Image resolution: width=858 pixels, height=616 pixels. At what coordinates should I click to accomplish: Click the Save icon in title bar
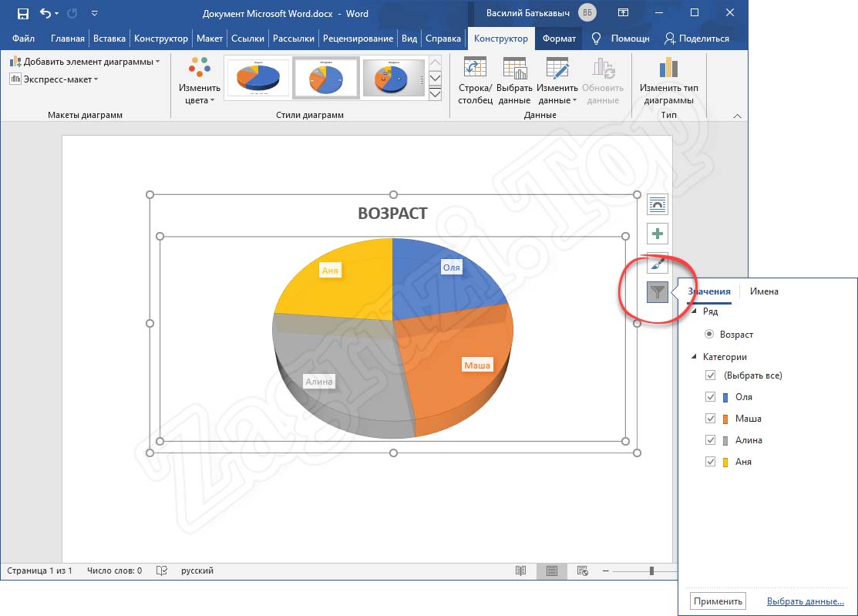click(x=22, y=13)
